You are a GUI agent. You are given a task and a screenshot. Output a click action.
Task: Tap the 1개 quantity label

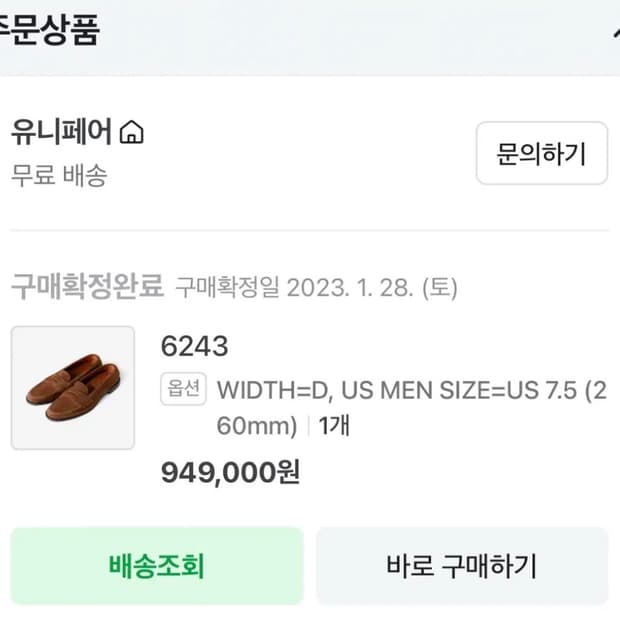point(334,426)
